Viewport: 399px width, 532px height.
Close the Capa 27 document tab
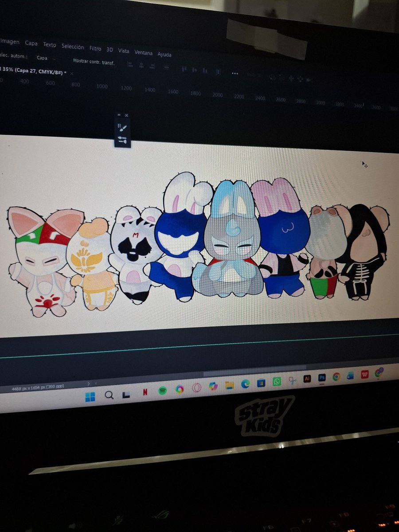point(72,73)
